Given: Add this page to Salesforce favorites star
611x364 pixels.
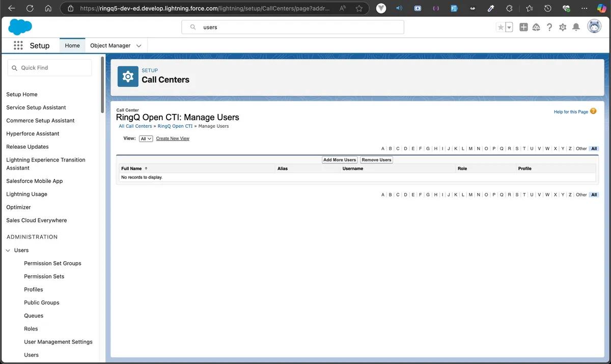Looking at the screenshot, I should [501, 27].
